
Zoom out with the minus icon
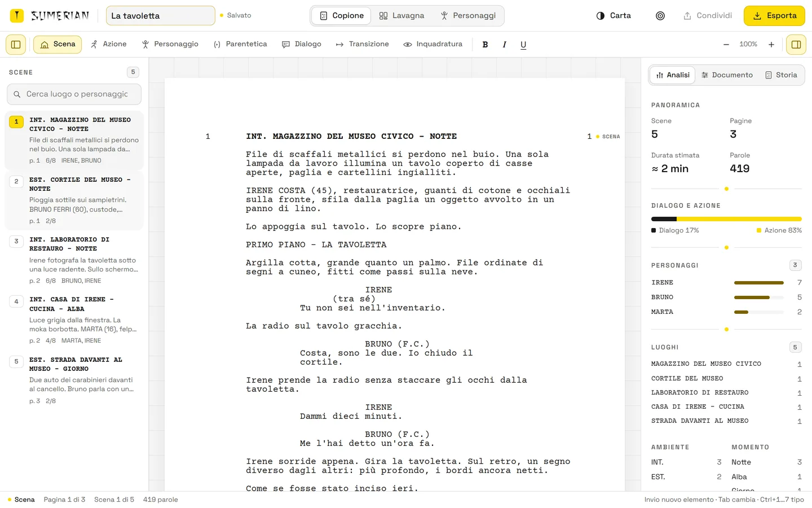(726, 45)
